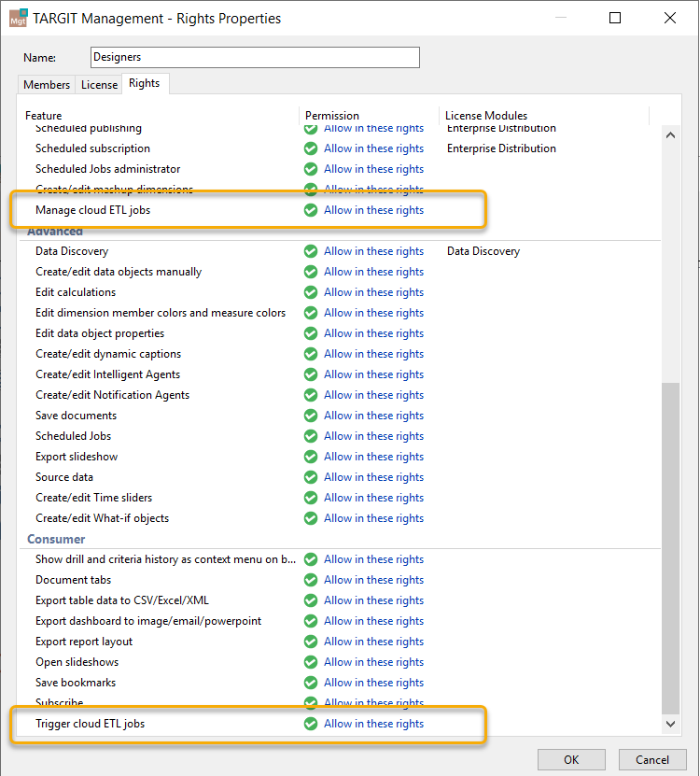The height and width of the screenshot is (776, 700).
Task: Select the Open slideshows feature row
Action: [x=340, y=662]
